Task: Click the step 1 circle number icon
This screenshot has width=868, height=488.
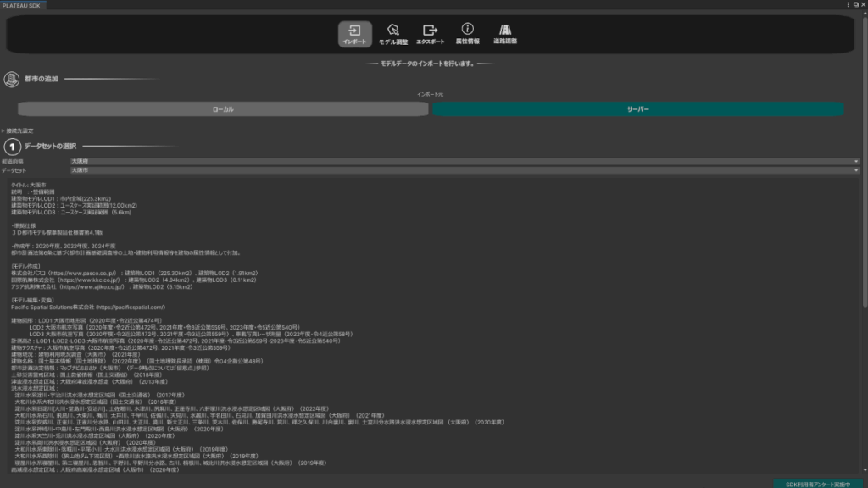Action: tap(12, 147)
